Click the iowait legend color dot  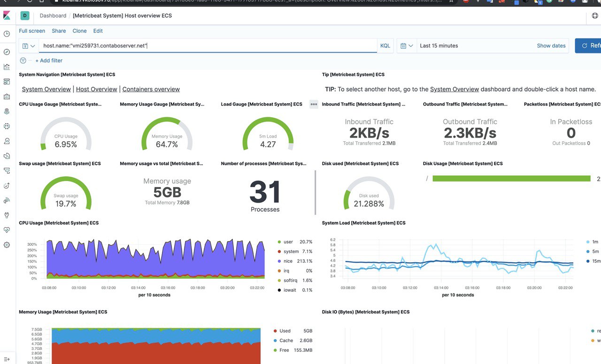click(x=279, y=290)
